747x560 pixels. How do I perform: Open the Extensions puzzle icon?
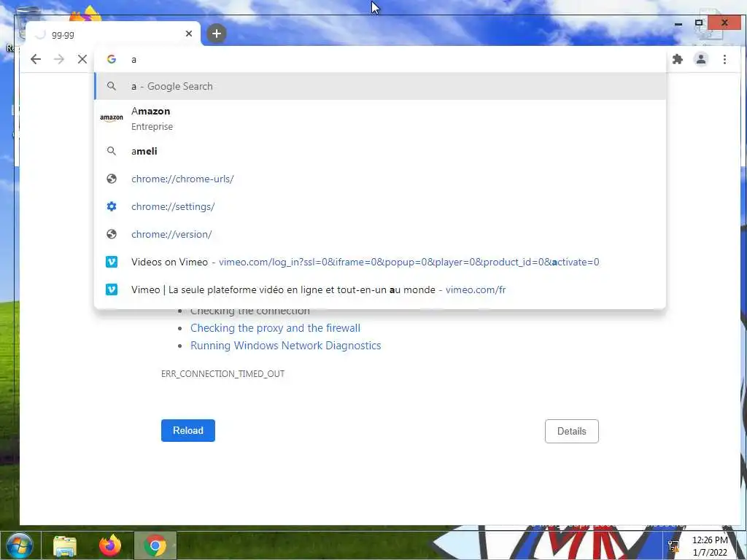tap(678, 59)
